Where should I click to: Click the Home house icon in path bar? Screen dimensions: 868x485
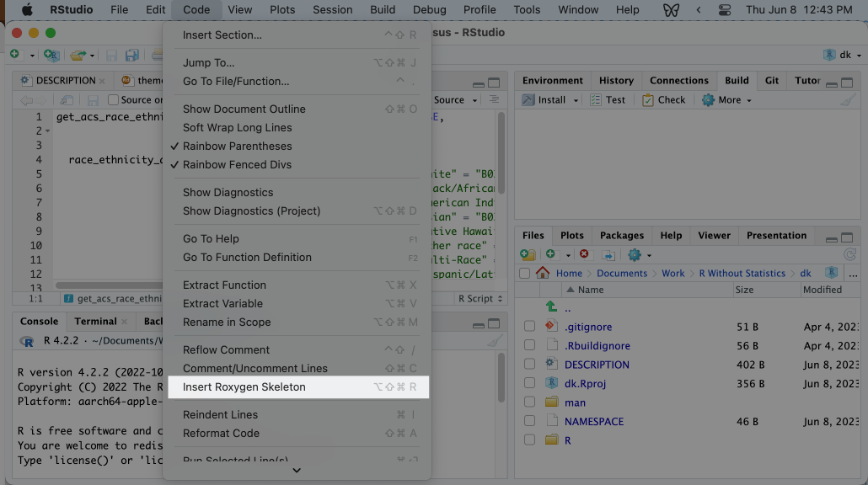543,273
